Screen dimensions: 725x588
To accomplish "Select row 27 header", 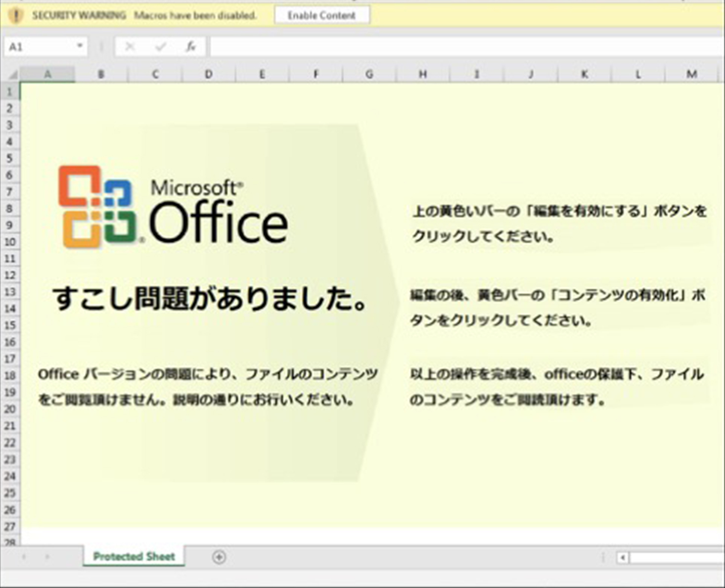I will coord(10,526).
